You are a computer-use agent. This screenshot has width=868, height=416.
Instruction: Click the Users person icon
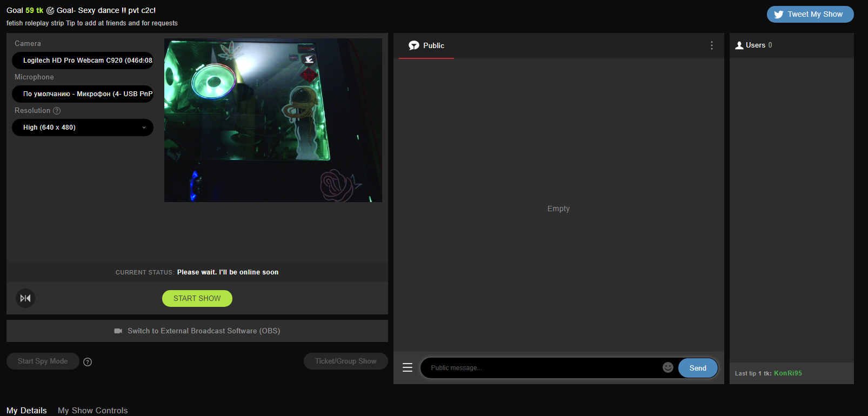tap(739, 45)
